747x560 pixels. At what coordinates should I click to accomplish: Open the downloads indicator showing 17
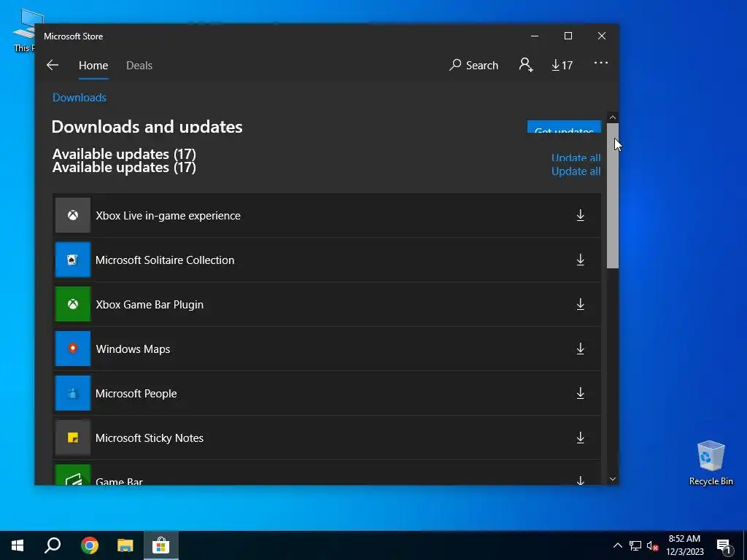tap(562, 65)
